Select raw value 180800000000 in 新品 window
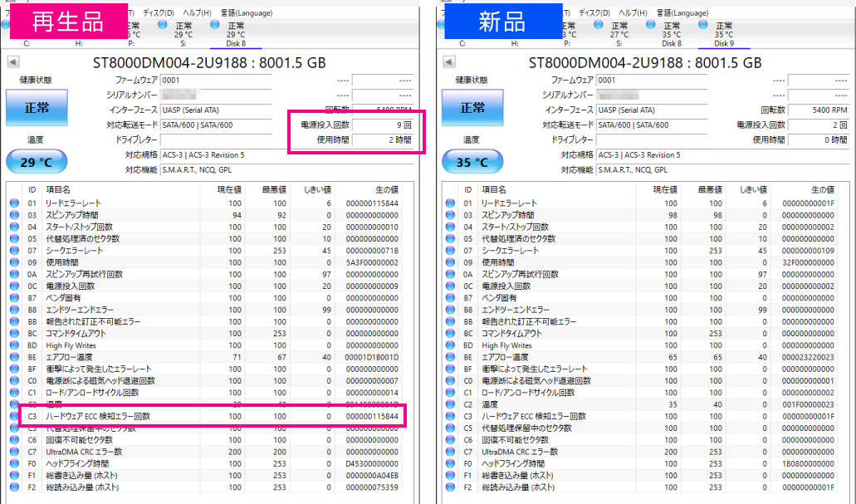856x504 pixels. [x=808, y=463]
